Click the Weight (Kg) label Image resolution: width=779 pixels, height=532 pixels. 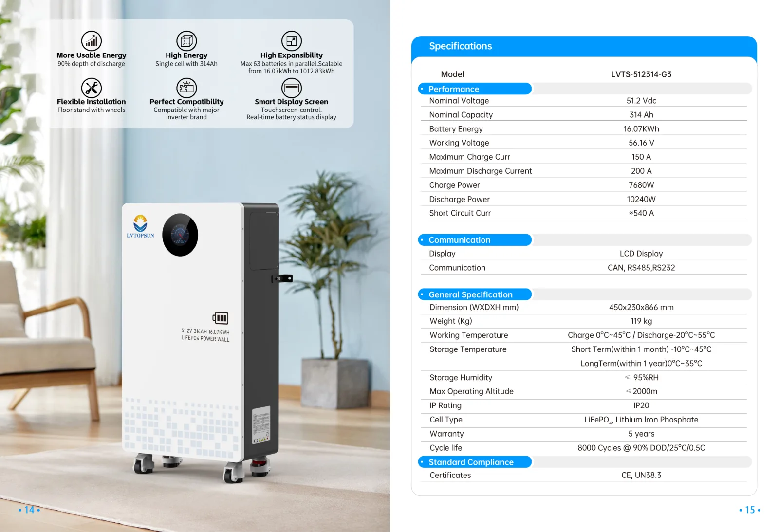point(451,321)
